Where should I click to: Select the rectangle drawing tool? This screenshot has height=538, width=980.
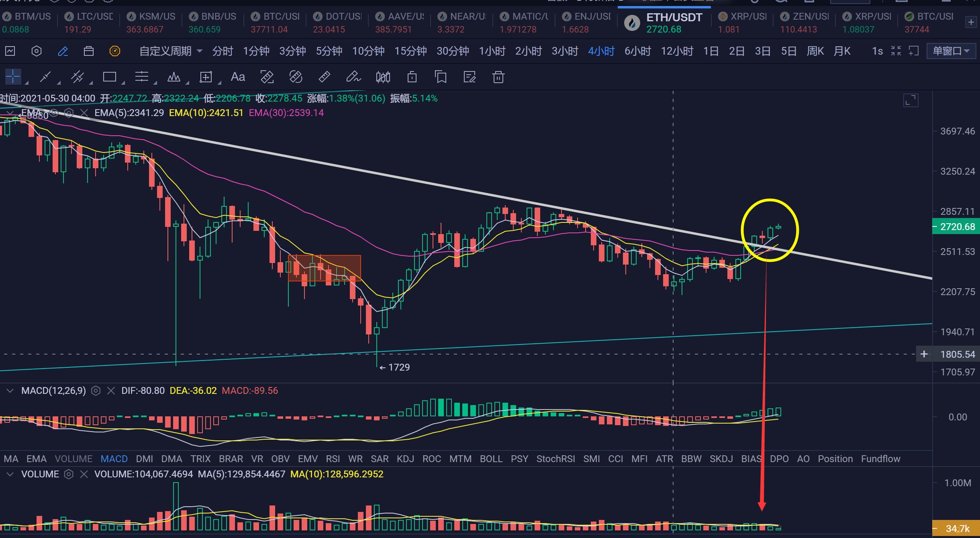tap(109, 77)
